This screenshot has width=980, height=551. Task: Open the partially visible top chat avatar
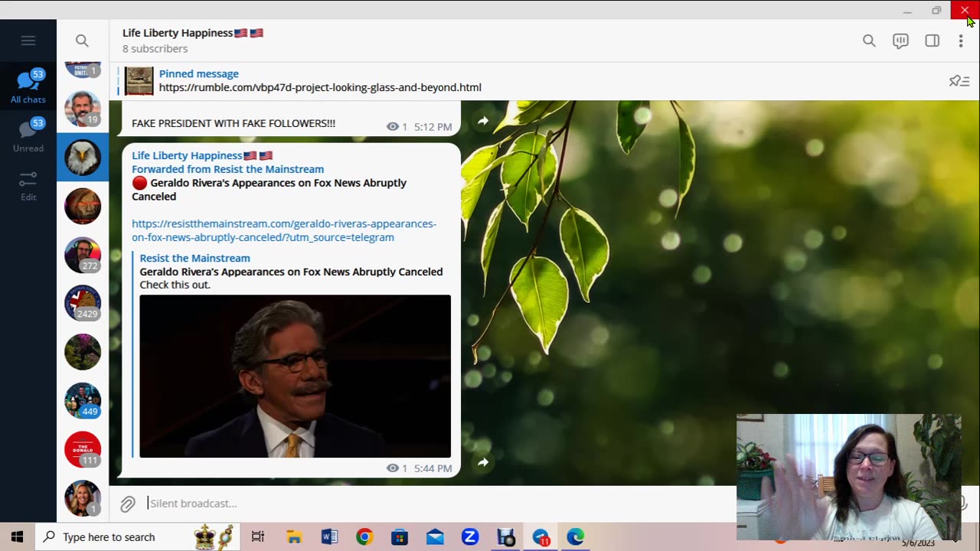83,70
